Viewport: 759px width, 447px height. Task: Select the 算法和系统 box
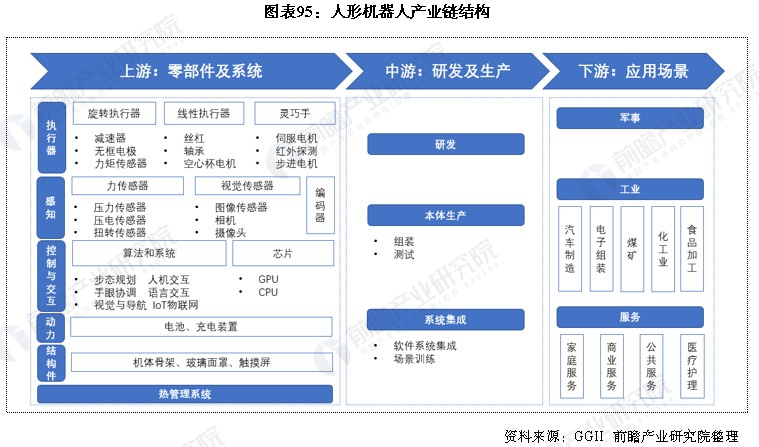(x=149, y=253)
